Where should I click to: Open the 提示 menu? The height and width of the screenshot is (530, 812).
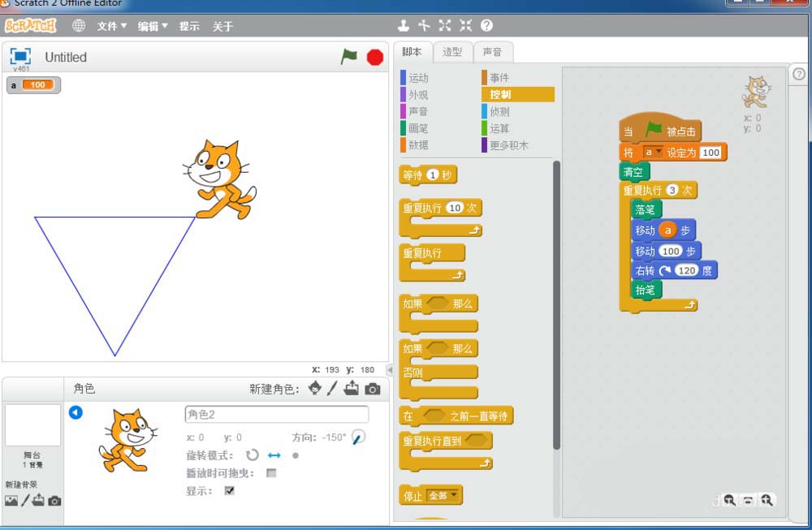189,26
